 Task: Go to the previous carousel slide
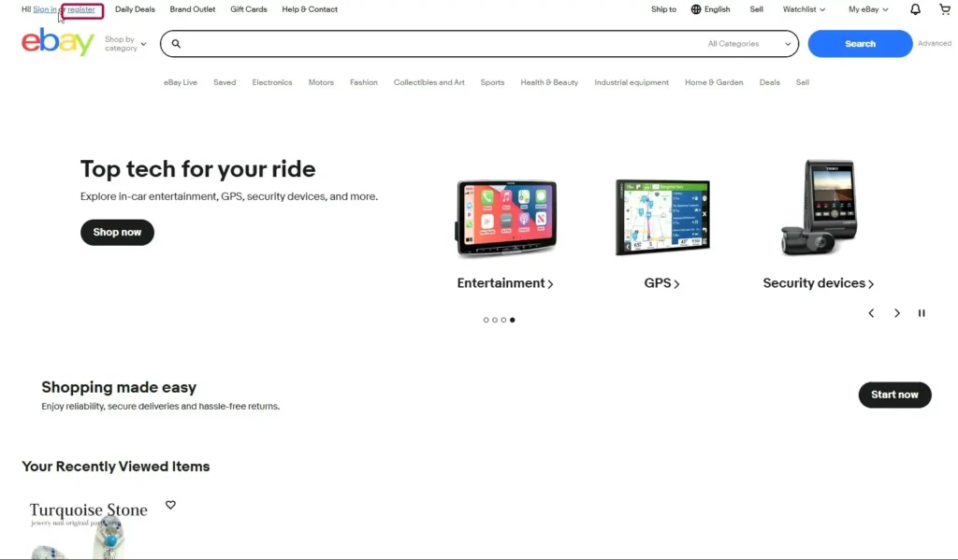tap(871, 313)
